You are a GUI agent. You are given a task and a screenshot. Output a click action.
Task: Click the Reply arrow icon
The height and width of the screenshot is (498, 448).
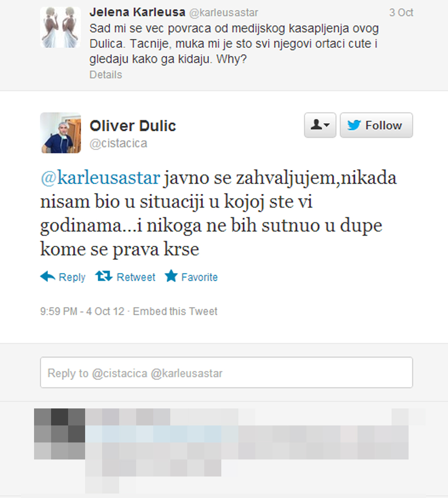(47, 276)
